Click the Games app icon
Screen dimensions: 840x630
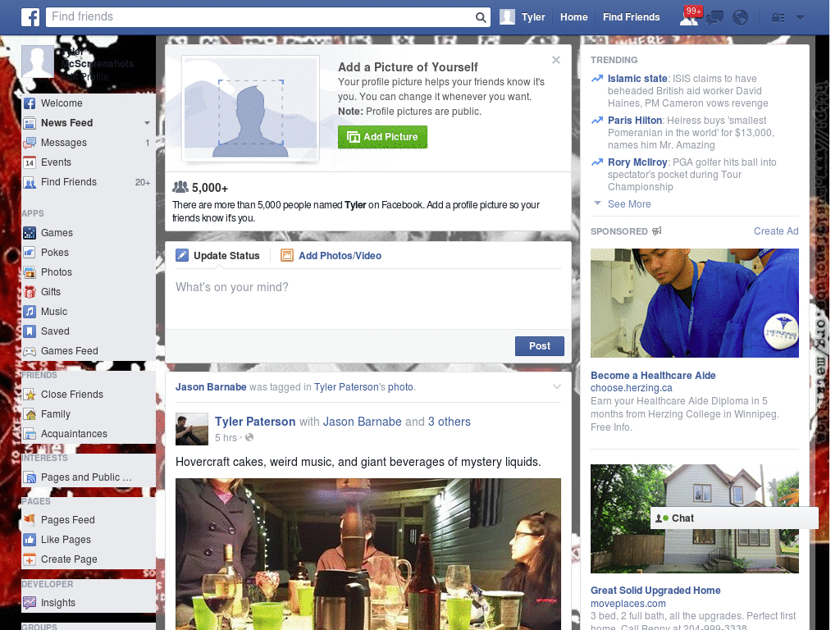(30, 233)
